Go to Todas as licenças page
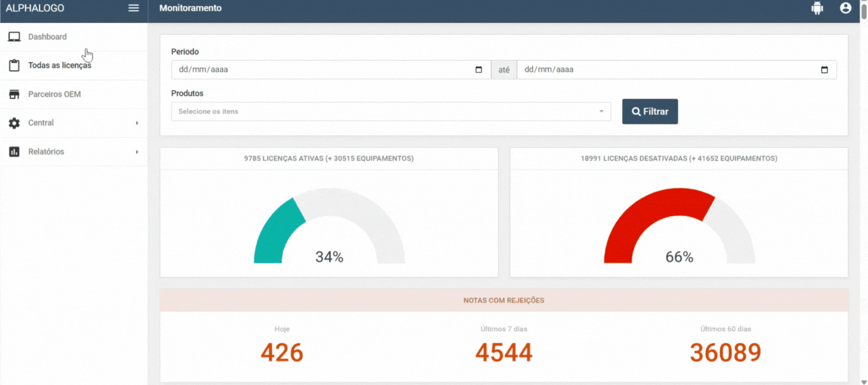 point(60,65)
